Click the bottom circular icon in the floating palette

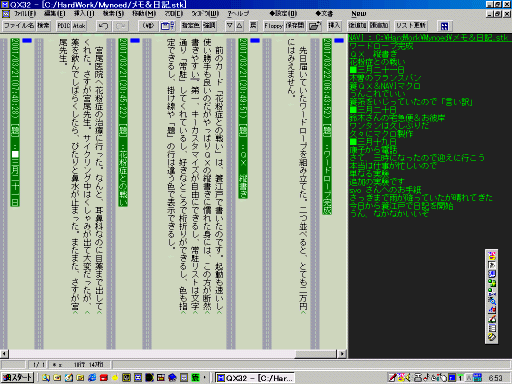pos(492,337)
